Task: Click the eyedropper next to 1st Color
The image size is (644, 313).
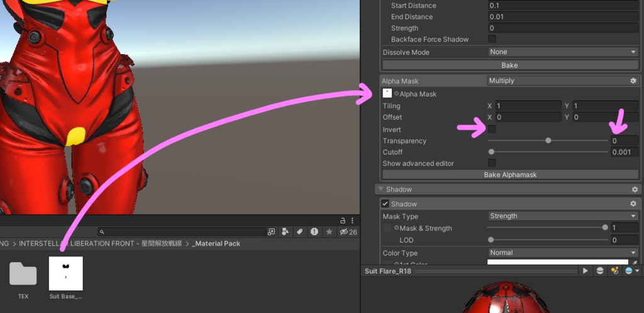Action: pos(635,263)
